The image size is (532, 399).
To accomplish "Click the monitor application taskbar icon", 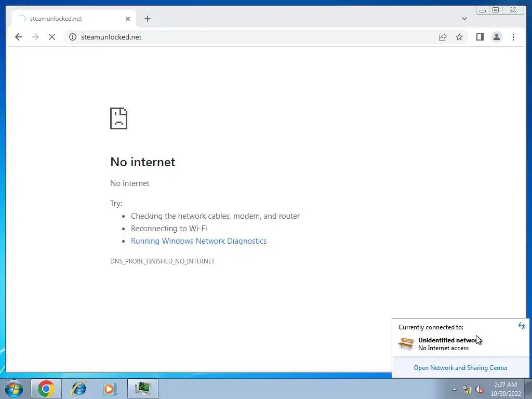I will tap(143, 389).
